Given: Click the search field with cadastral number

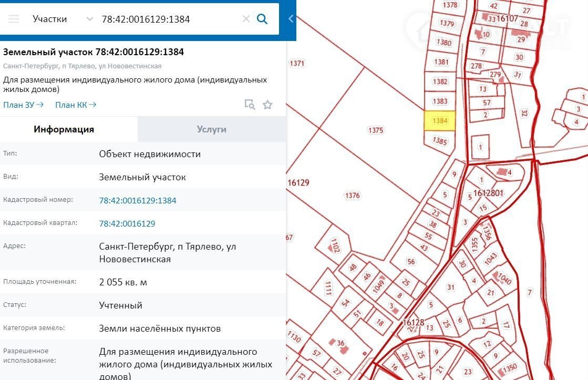Looking at the screenshot, I should click(x=168, y=19).
